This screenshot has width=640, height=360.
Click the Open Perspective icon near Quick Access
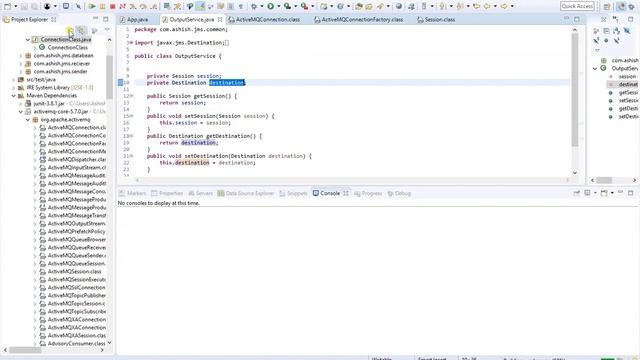tap(607, 7)
